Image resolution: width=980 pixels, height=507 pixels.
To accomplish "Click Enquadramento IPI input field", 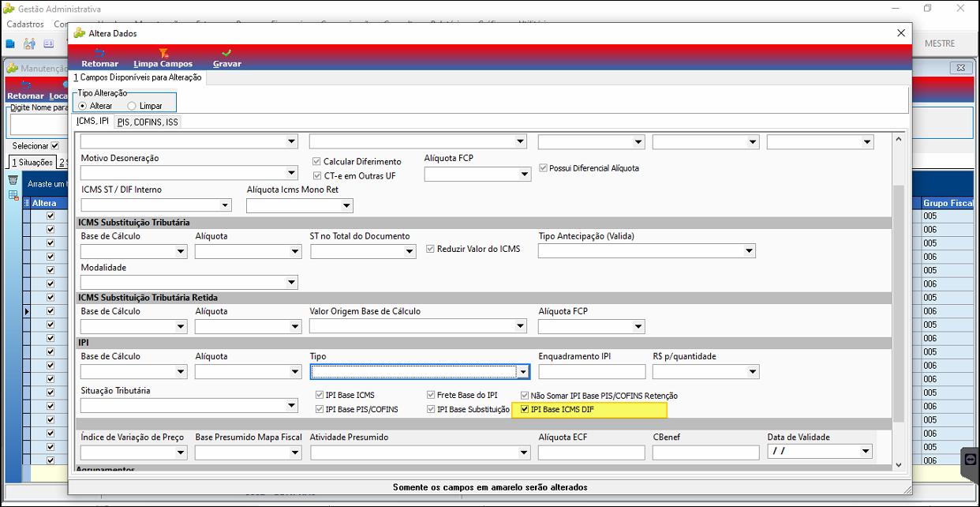I will pos(592,371).
